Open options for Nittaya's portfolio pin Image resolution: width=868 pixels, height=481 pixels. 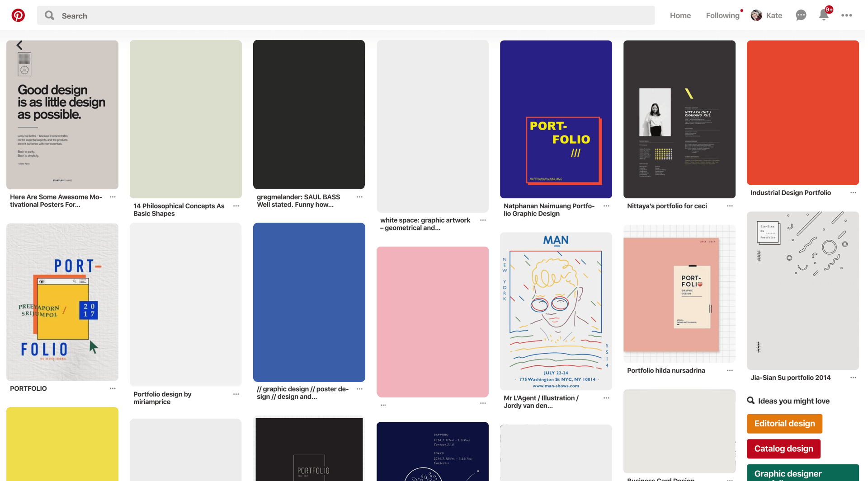[x=730, y=206]
